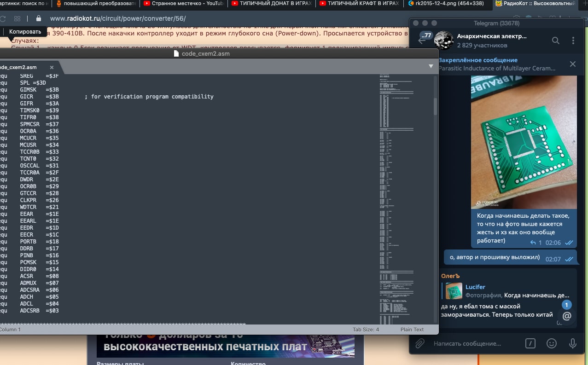
Task: Open the browser tab grid icon
Action: click(17, 19)
